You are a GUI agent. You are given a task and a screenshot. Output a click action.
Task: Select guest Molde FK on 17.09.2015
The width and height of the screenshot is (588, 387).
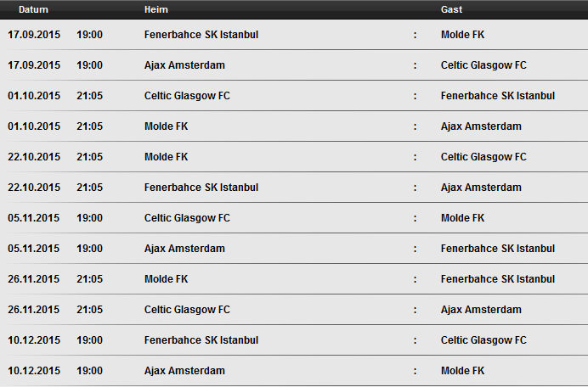coord(462,35)
